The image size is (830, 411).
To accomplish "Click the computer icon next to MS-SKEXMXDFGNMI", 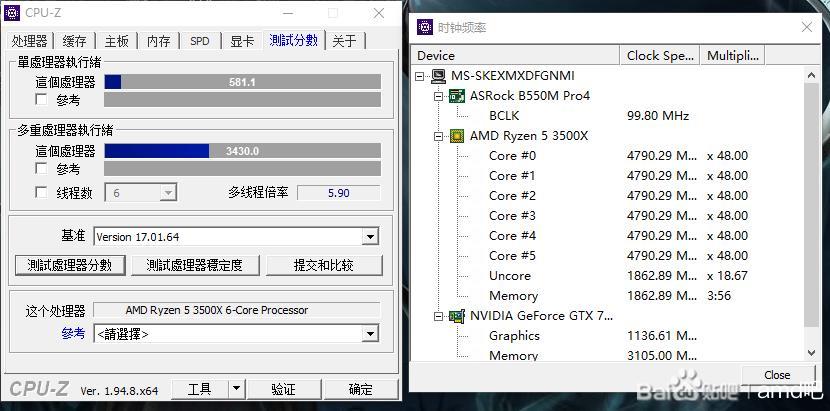I will (438, 76).
